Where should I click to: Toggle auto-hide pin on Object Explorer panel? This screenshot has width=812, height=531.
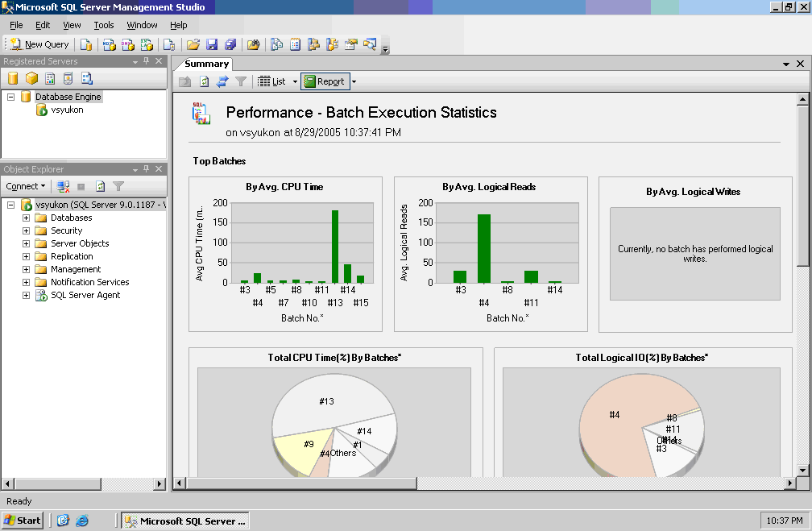coord(146,169)
